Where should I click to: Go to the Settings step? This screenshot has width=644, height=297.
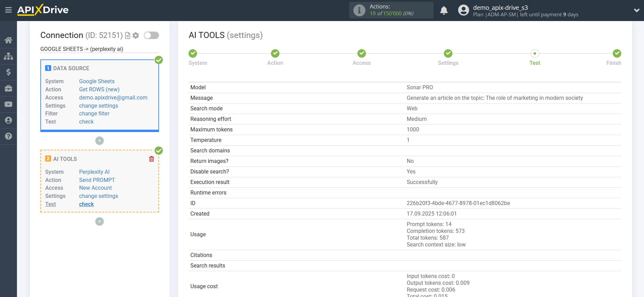pos(448,53)
